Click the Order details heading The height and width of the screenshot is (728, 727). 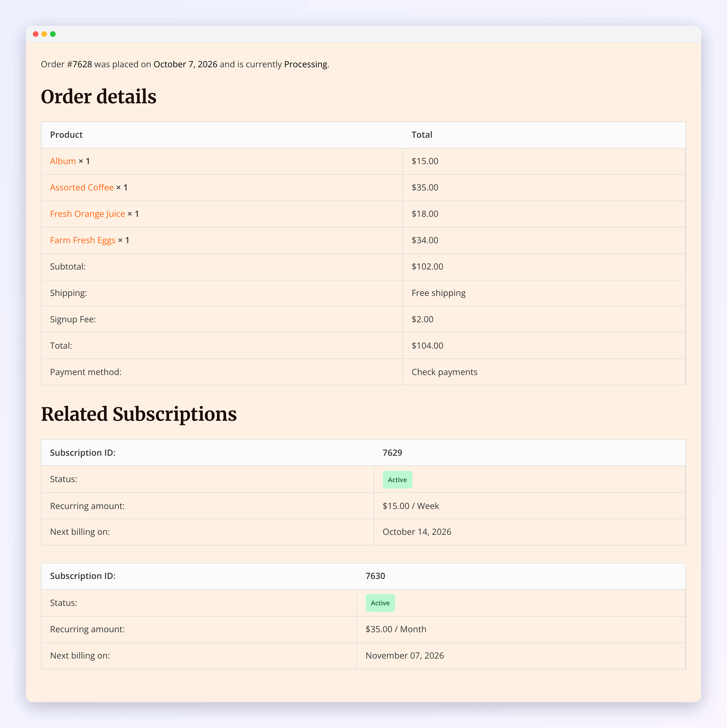[x=99, y=97]
